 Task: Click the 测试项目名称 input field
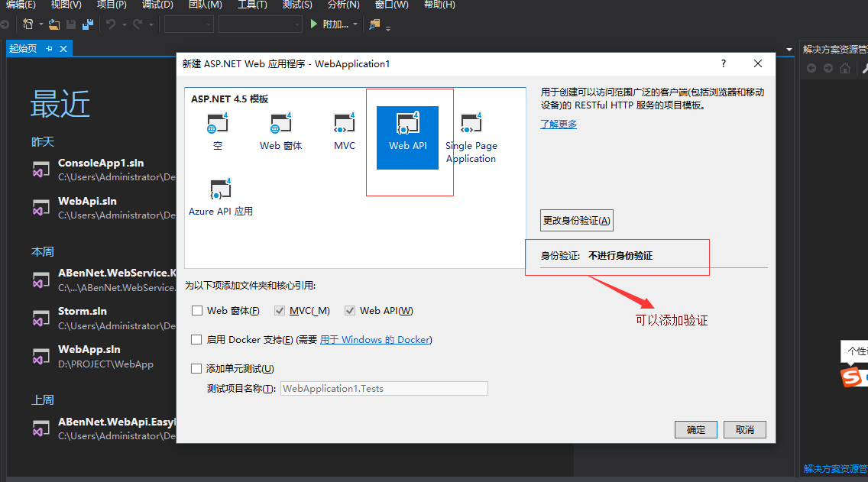(384, 389)
